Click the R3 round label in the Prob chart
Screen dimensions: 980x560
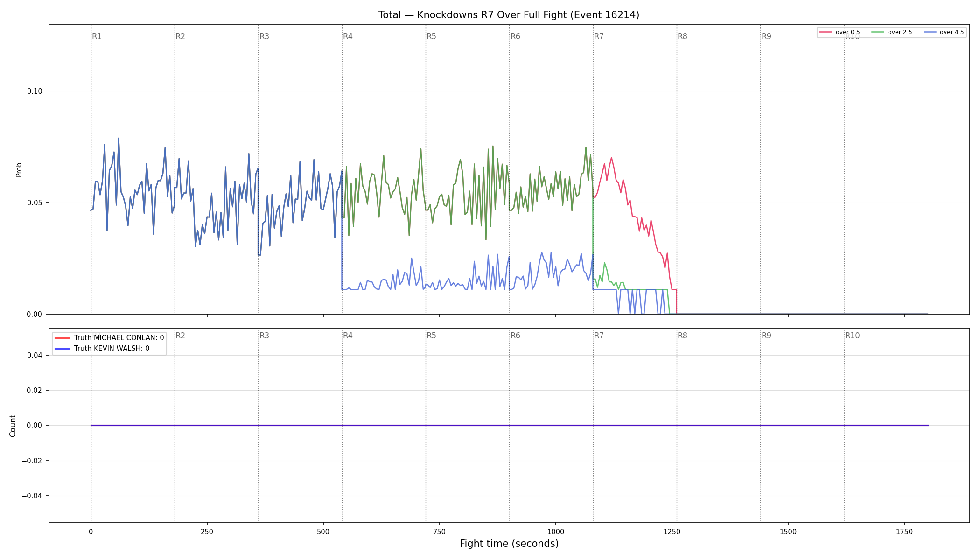click(x=264, y=36)
